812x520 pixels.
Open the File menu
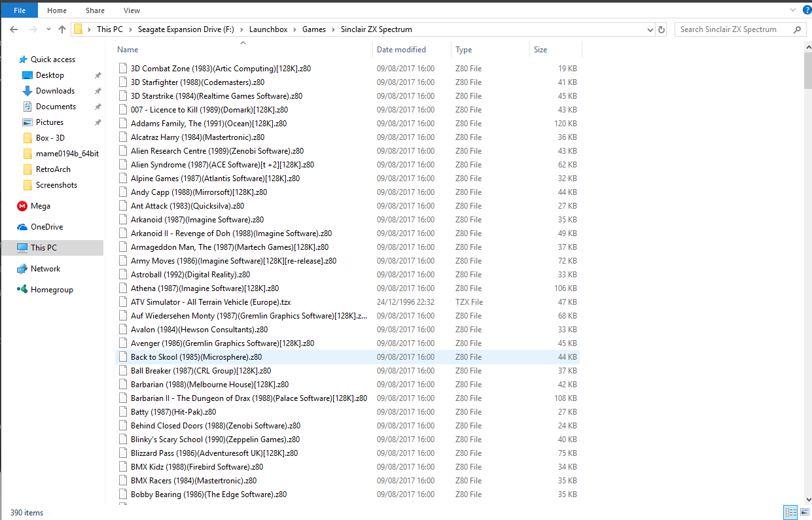[19, 10]
